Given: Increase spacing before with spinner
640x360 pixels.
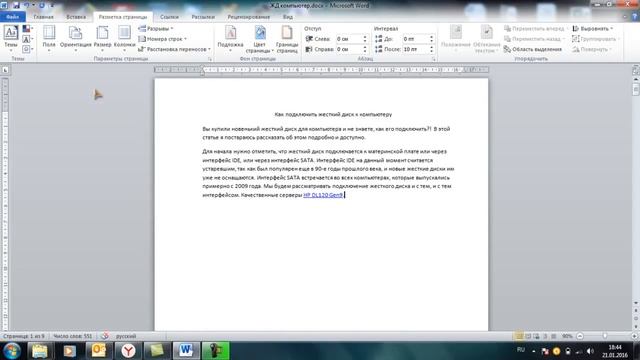Looking at the screenshot, I should click(431, 37).
